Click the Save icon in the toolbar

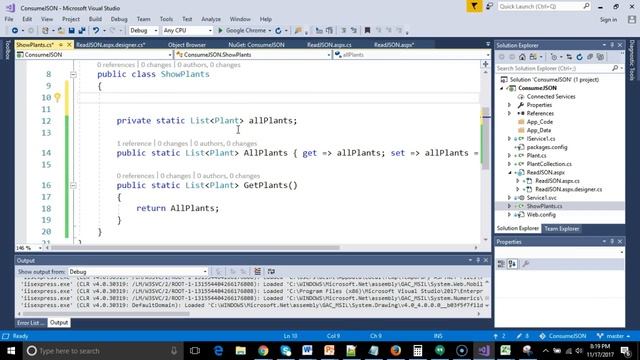pos(71,31)
